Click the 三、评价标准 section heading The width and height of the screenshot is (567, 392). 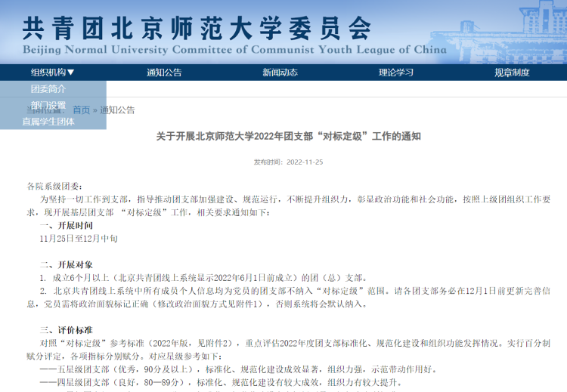[67, 331]
